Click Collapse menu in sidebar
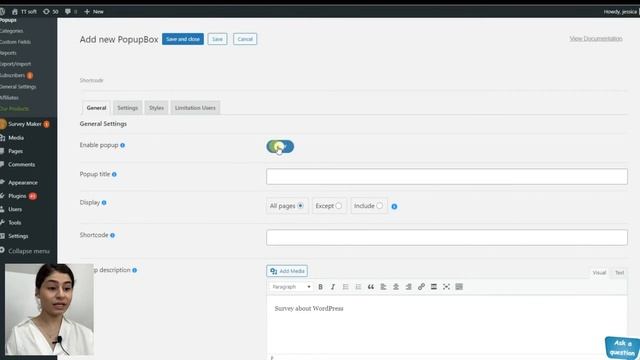Image resolution: width=640 pixels, height=360 pixels. [x=28, y=251]
